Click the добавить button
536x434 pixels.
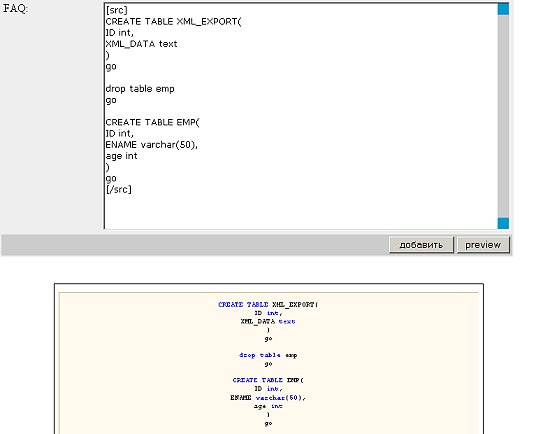(421, 245)
